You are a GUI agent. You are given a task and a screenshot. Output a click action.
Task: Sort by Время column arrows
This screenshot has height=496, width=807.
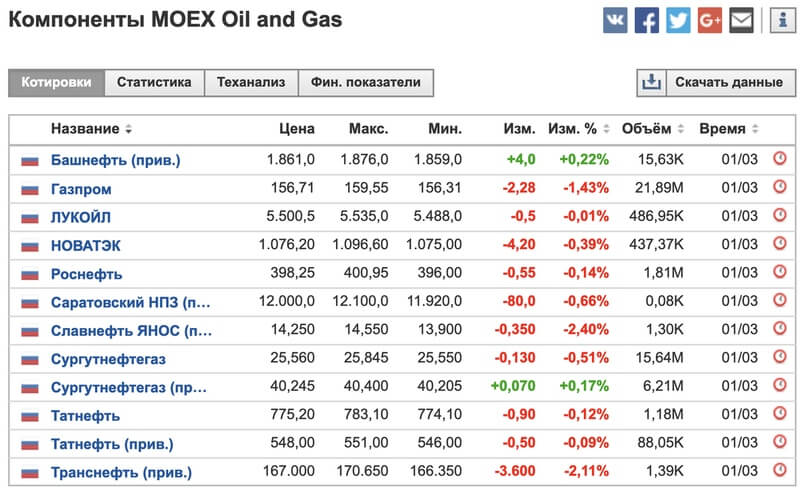[755, 130]
